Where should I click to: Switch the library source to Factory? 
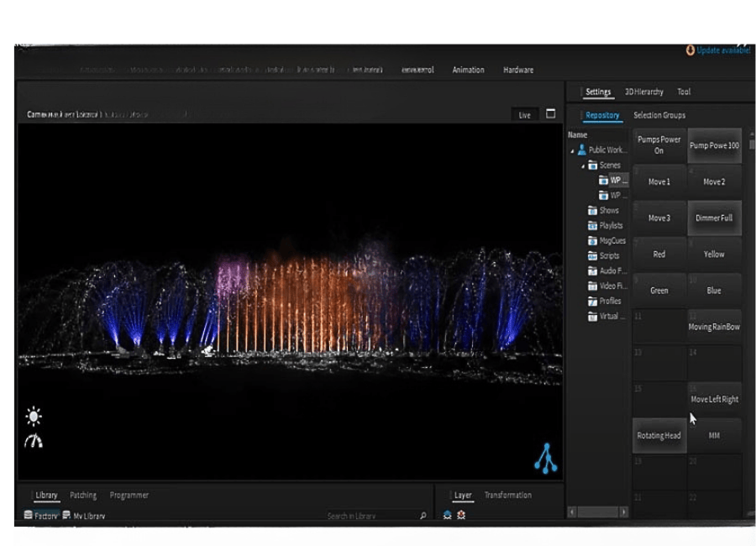41,516
